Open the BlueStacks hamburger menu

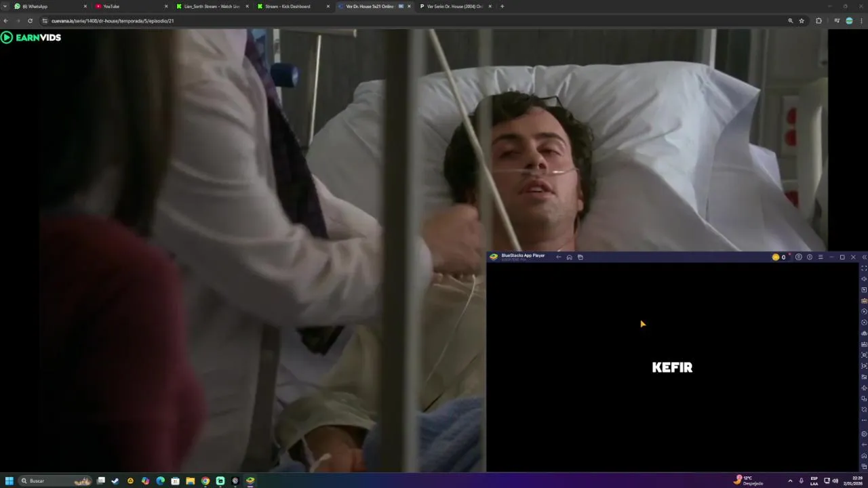click(x=820, y=257)
